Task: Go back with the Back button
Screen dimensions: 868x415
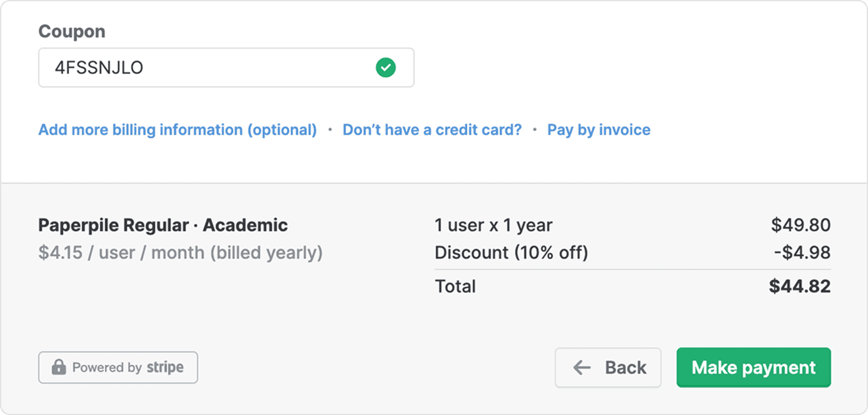Action: [x=608, y=367]
